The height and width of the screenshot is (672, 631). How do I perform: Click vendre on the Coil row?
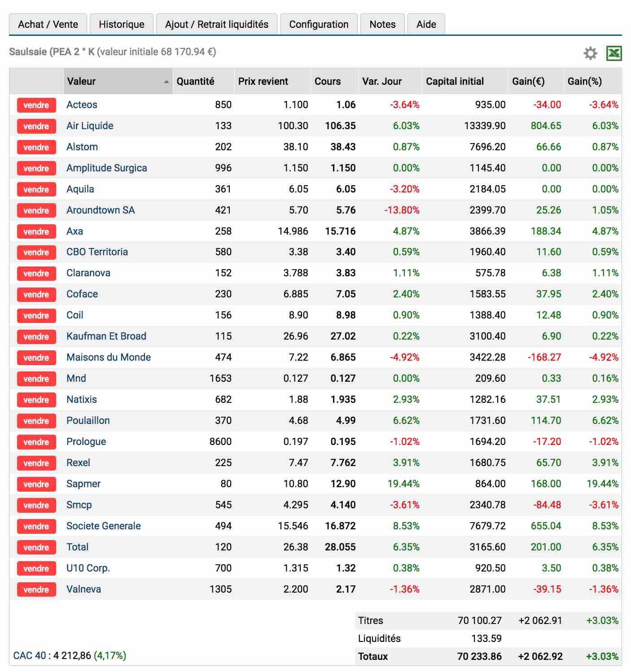36,315
